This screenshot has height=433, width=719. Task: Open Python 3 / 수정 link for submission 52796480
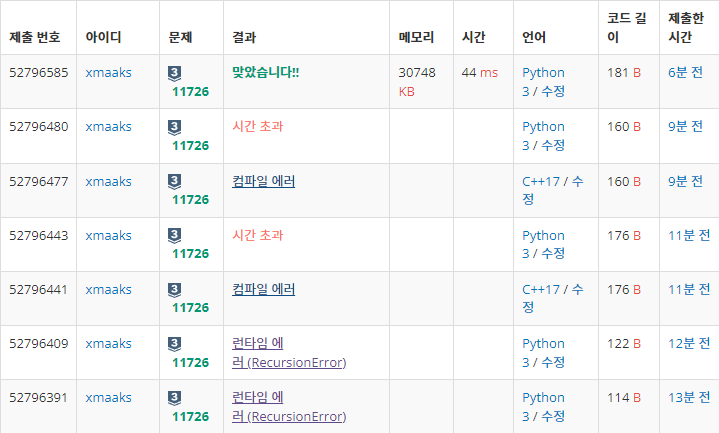[x=543, y=136]
